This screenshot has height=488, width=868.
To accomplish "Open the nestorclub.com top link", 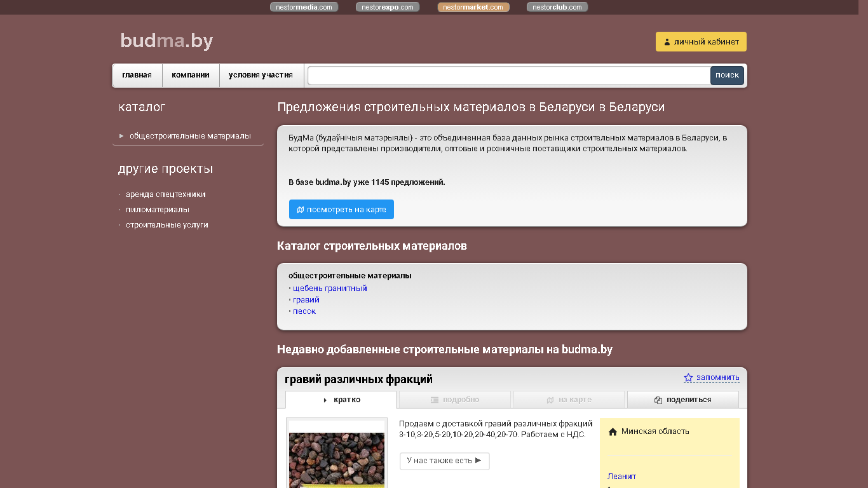I will (x=557, y=7).
